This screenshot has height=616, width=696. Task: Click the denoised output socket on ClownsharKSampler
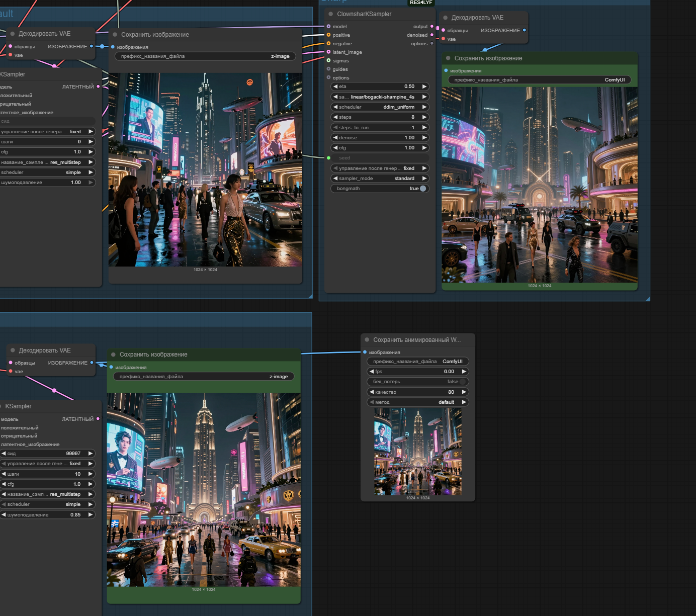point(431,35)
